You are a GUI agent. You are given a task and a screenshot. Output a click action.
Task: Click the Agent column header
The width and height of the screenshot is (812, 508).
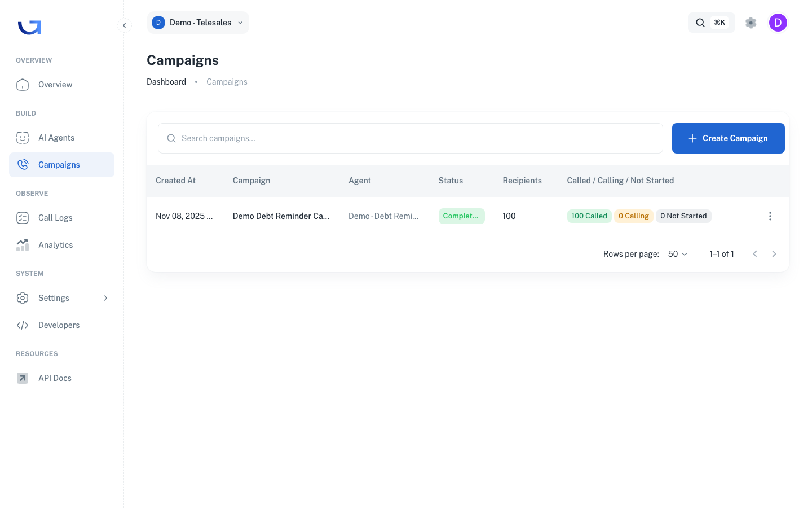360,181
